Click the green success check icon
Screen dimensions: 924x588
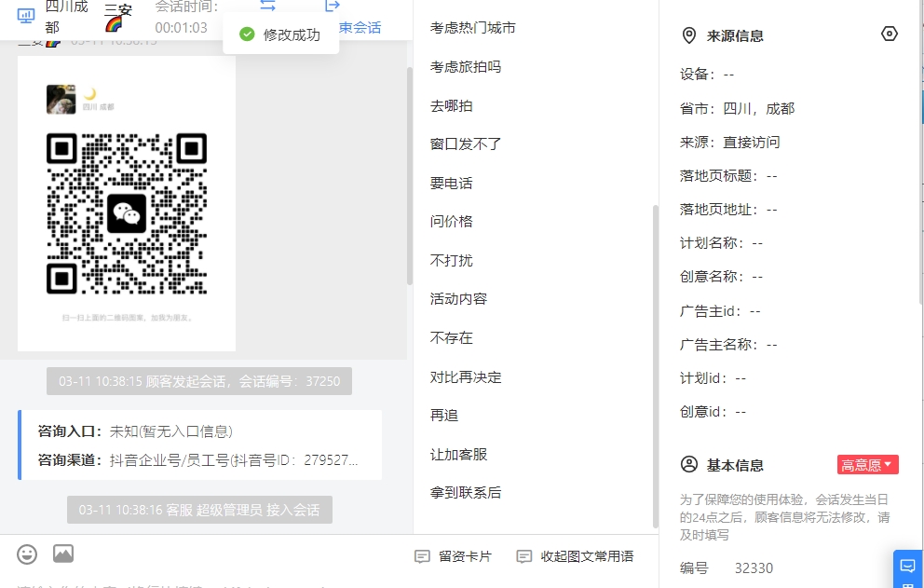[x=247, y=34]
